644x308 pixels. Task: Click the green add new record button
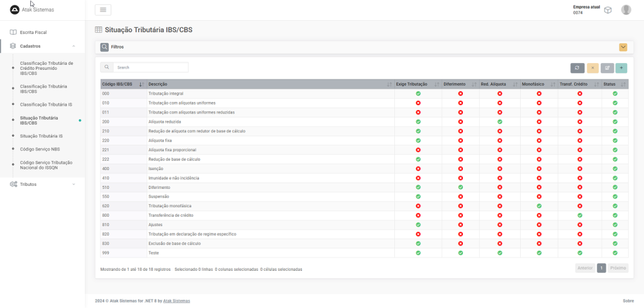[621, 68]
